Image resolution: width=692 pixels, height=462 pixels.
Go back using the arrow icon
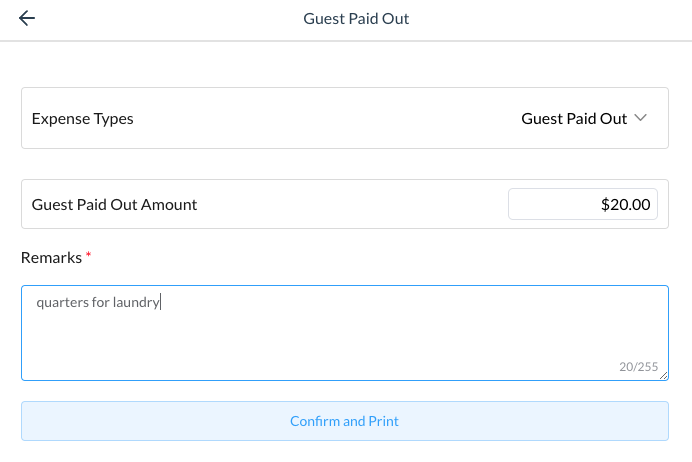pos(27,19)
